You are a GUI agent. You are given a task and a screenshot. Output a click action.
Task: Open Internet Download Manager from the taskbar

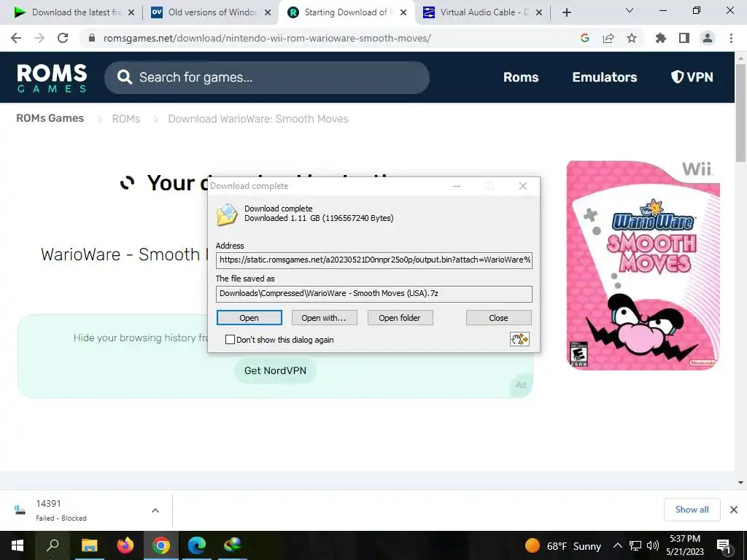(x=233, y=545)
